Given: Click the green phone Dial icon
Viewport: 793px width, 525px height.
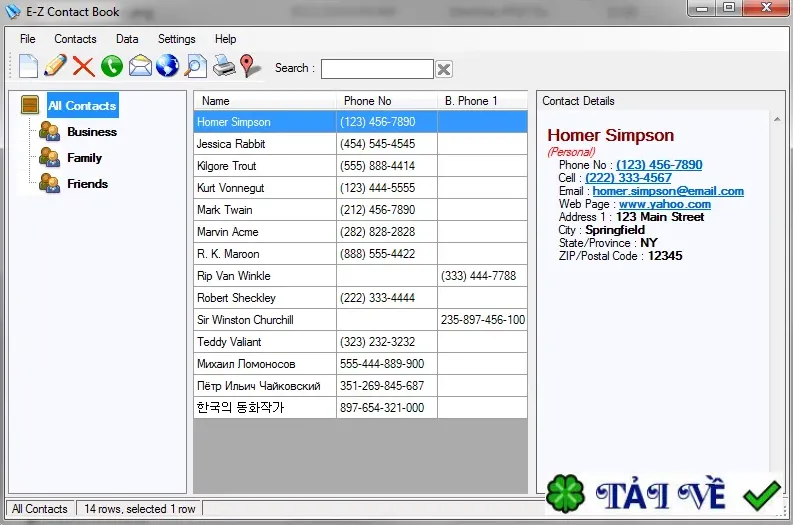Looking at the screenshot, I should point(112,66).
